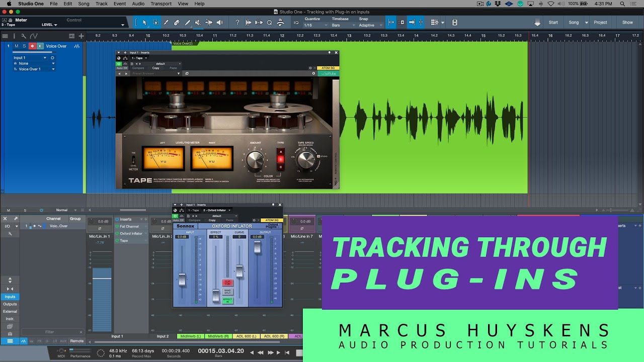
Task: Click the Show button
Action: [x=627, y=23]
